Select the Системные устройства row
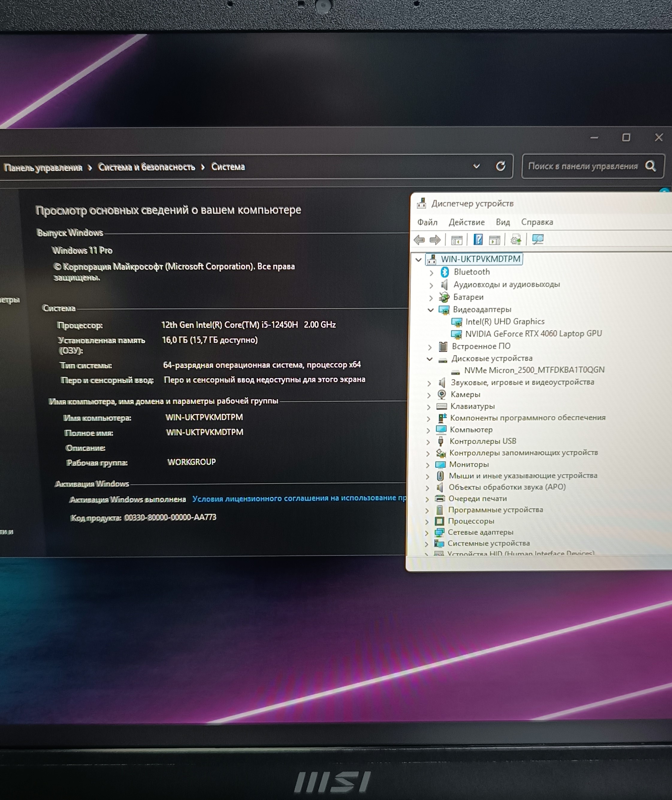Image resolution: width=672 pixels, height=800 pixels. [x=489, y=543]
